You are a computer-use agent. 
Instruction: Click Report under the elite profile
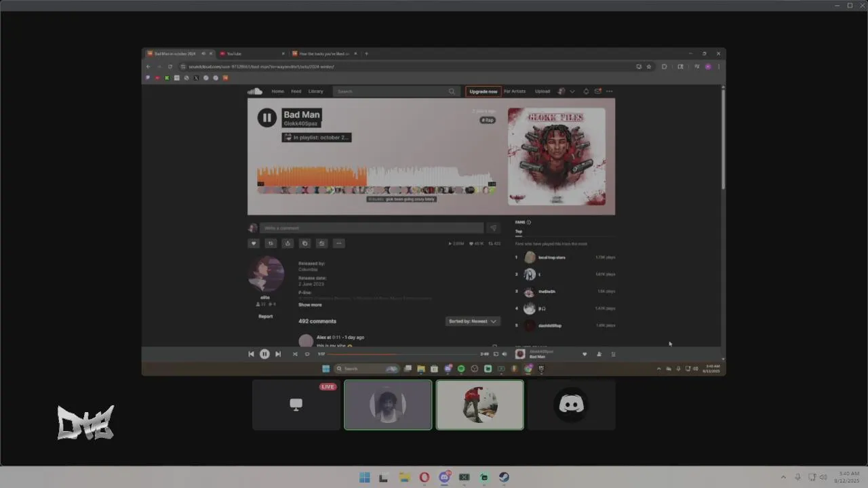click(x=265, y=317)
